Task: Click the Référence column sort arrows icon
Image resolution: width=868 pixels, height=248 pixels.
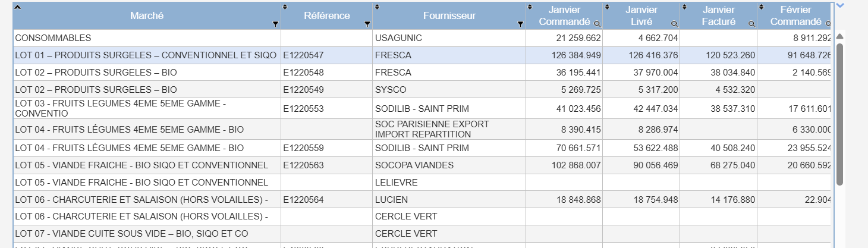Action: [285, 7]
